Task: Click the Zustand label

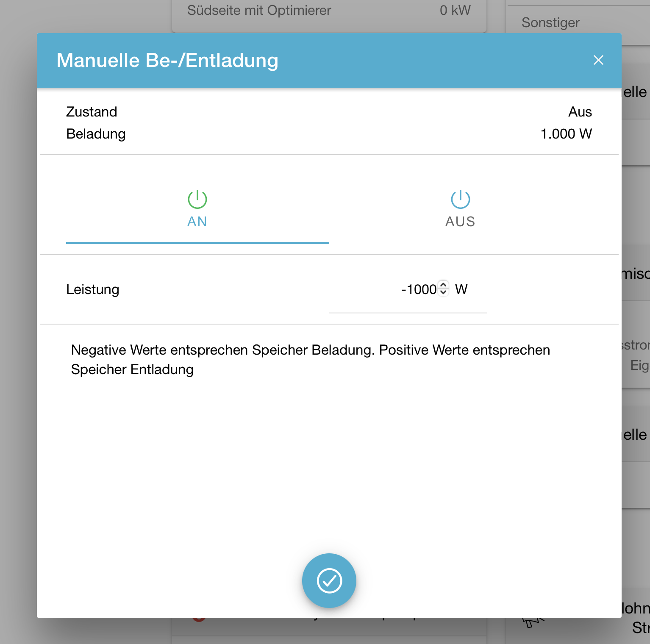Action: click(92, 112)
